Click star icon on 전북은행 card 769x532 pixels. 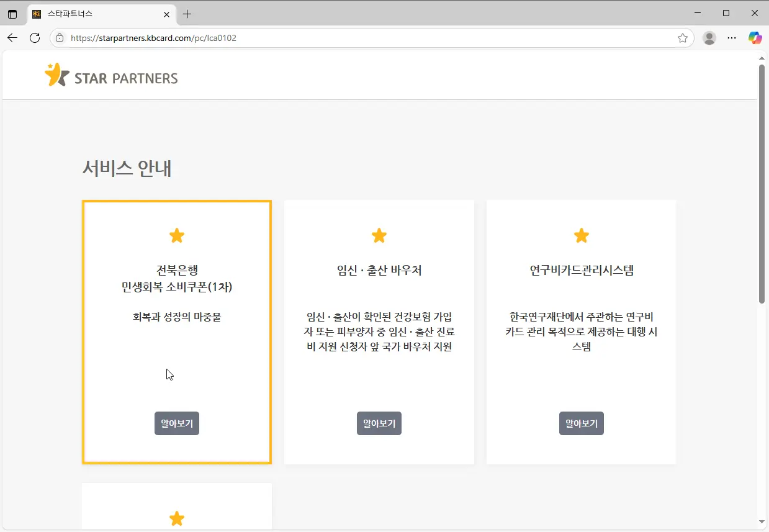coord(177,236)
